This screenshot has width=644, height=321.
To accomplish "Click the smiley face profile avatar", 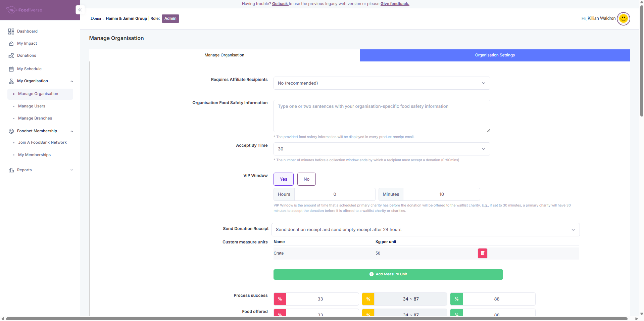I will [x=623, y=18].
